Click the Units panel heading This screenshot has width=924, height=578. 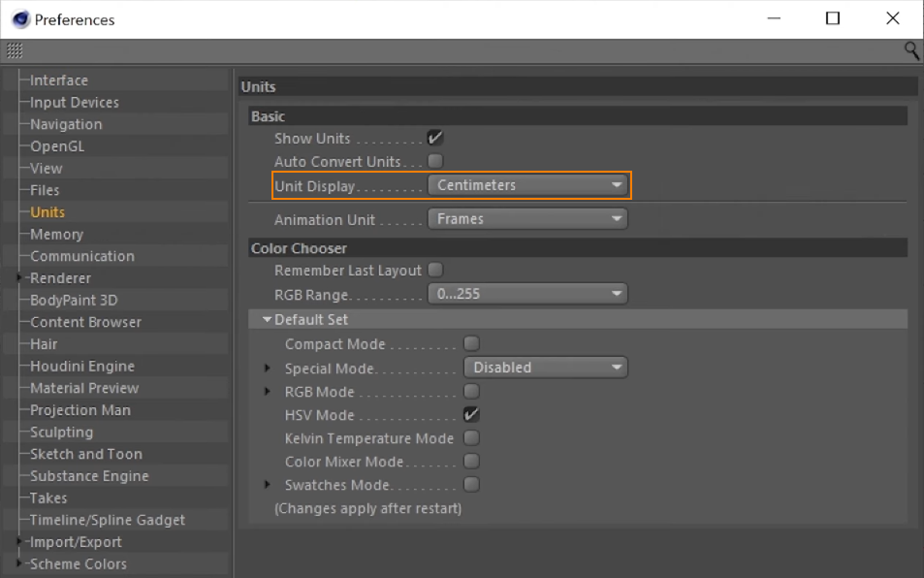click(578, 86)
